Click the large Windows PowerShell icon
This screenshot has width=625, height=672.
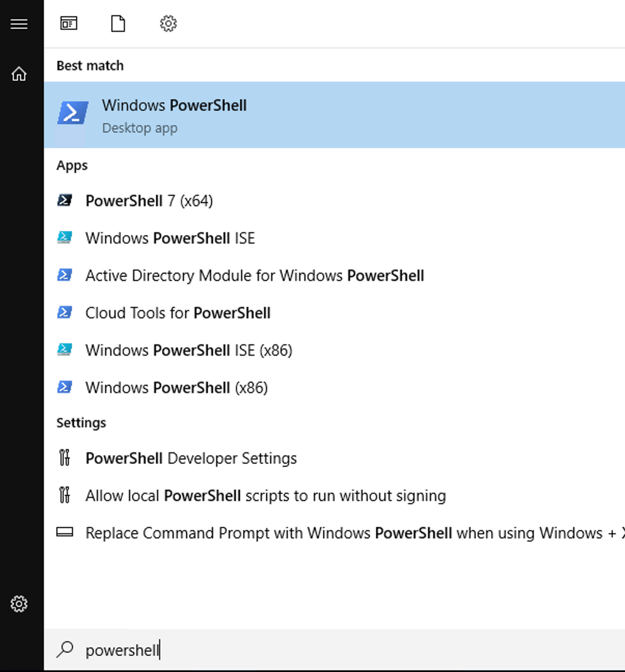73,113
